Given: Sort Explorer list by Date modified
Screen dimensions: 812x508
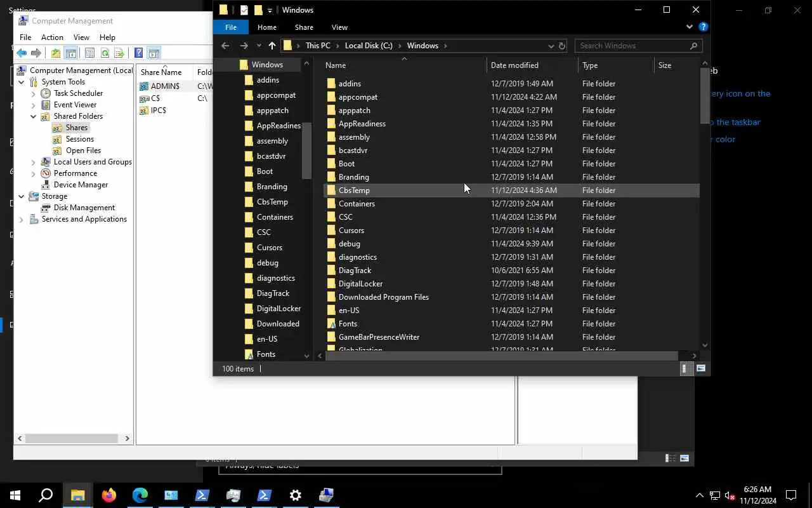Looking at the screenshot, I should click(x=532, y=65).
